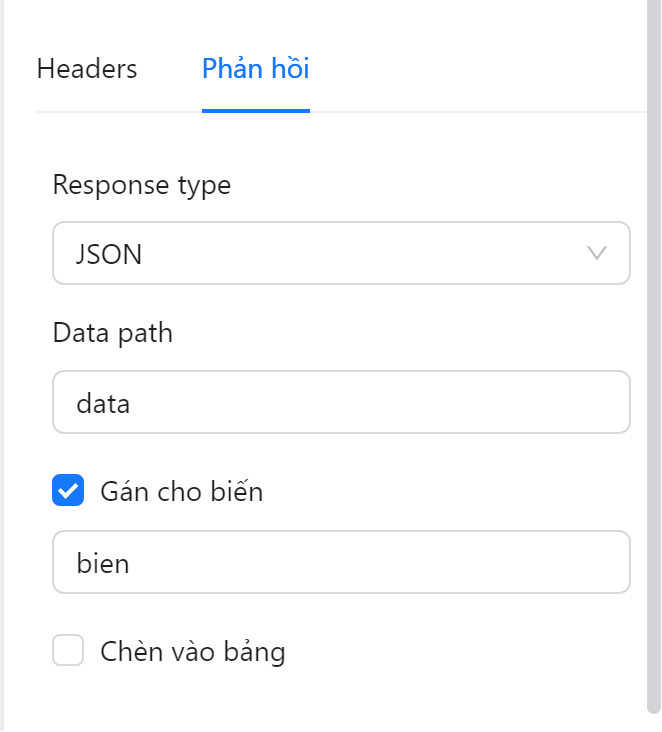Place cursor after the word data
The width and height of the screenshot is (662, 732).
pos(133,403)
